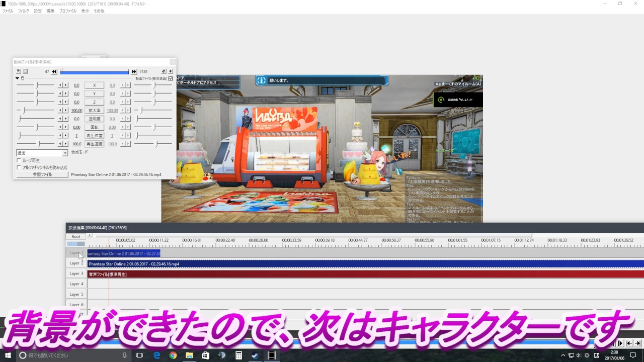Click the 回転 parameter button

click(94, 127)
